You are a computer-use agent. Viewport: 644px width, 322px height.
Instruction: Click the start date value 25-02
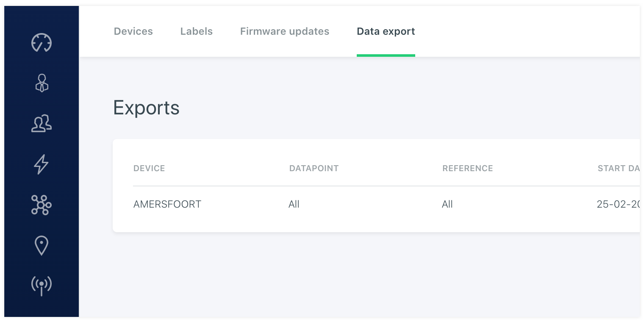pyautogui.click(x=618, y=204)
